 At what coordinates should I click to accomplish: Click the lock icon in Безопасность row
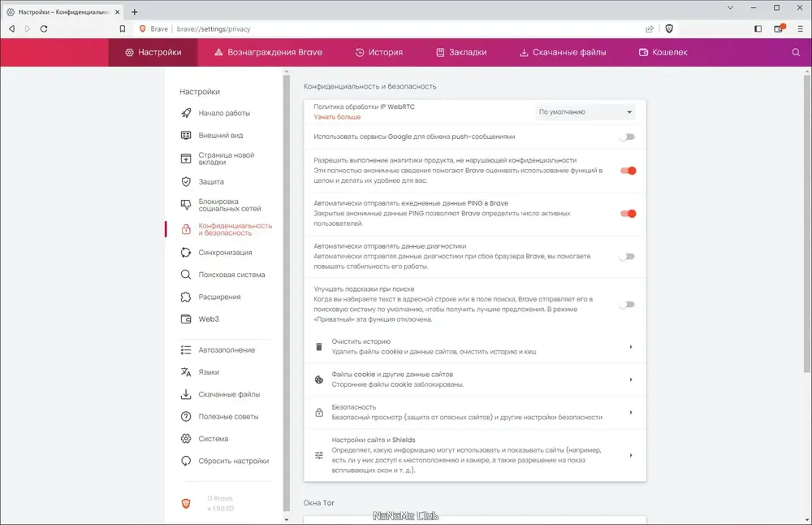(319, 413)
